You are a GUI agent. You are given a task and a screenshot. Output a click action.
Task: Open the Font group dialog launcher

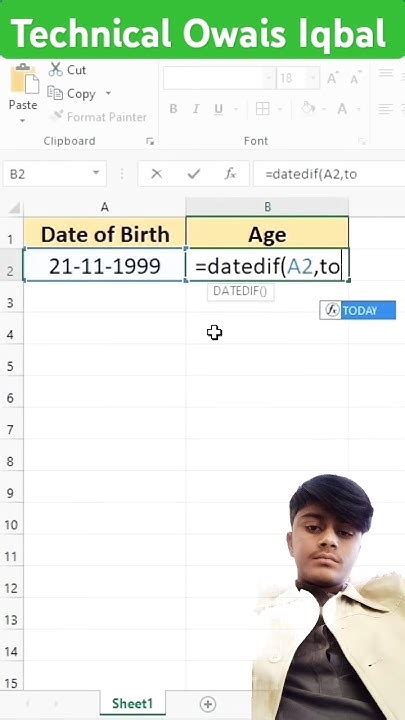[x=363, y=141]
